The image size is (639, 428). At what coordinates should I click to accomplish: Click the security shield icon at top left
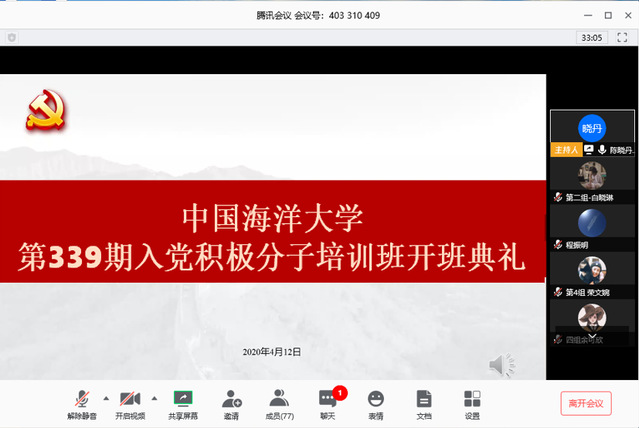coord(12,37)
